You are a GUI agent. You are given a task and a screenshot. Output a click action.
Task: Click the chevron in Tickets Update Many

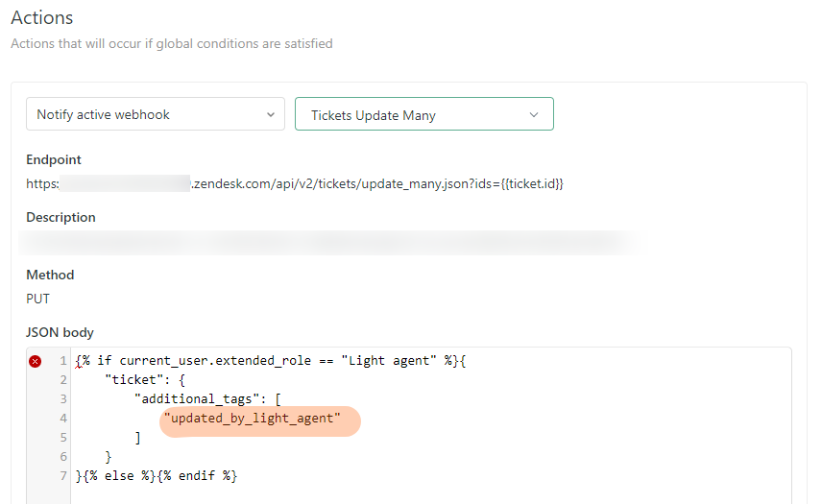[534, 115]
